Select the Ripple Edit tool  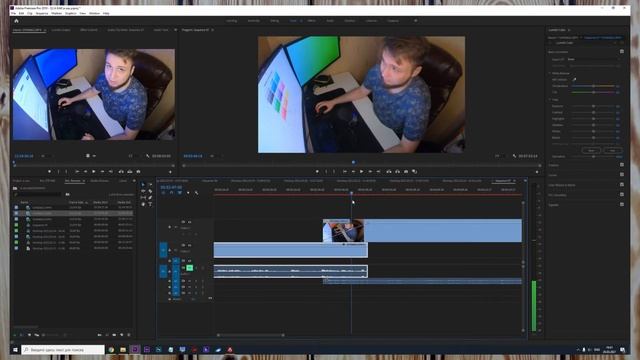(x=143, y=191)
